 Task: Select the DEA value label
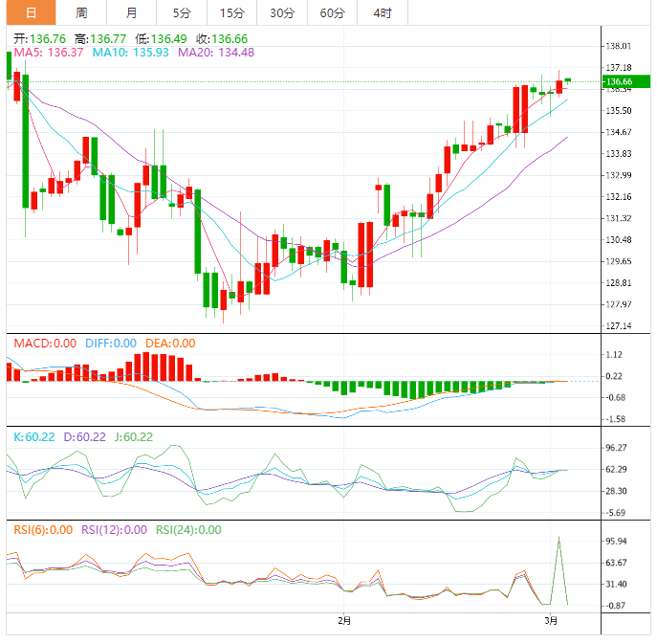point(169,343)
